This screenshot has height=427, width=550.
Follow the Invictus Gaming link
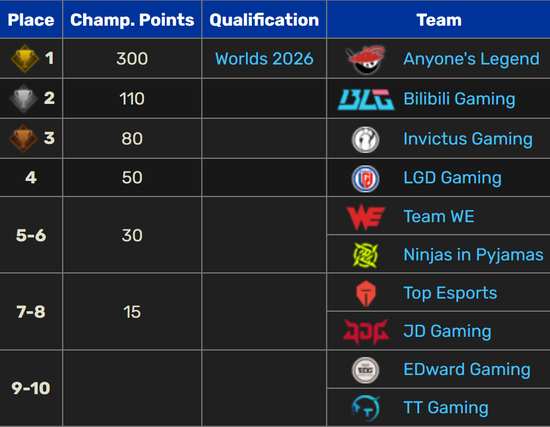click(x=468, y=139)
